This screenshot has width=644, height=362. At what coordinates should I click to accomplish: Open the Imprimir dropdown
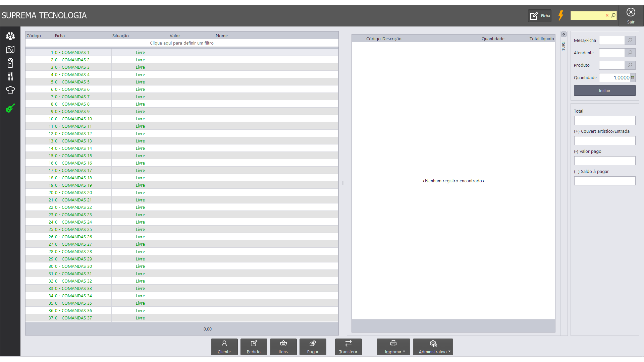pos(393,347)
